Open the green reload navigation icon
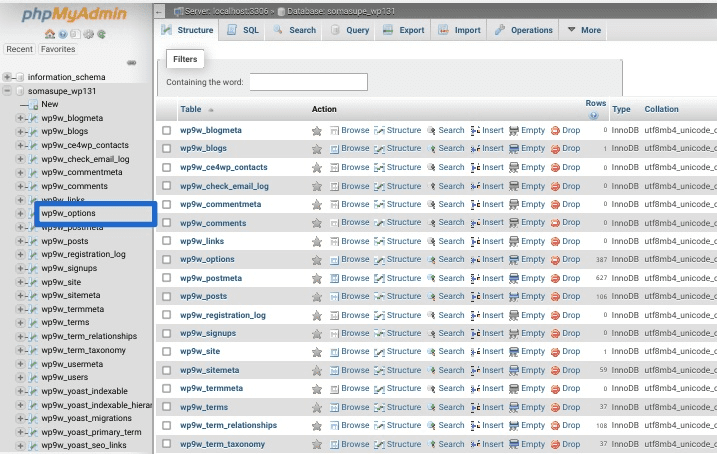The image size is (717, 454). [102, 34]
